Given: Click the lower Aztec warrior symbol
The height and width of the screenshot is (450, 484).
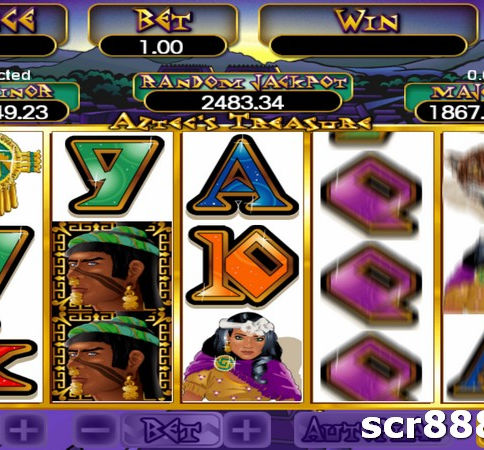Looking at the screenshot, I should [112, 357].
